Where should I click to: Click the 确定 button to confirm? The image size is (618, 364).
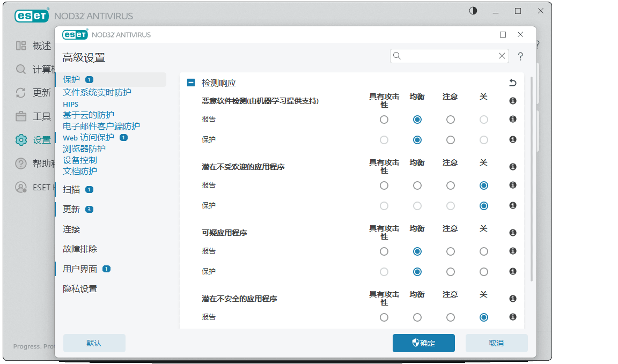pyautogui.click(x=423, y=343)
